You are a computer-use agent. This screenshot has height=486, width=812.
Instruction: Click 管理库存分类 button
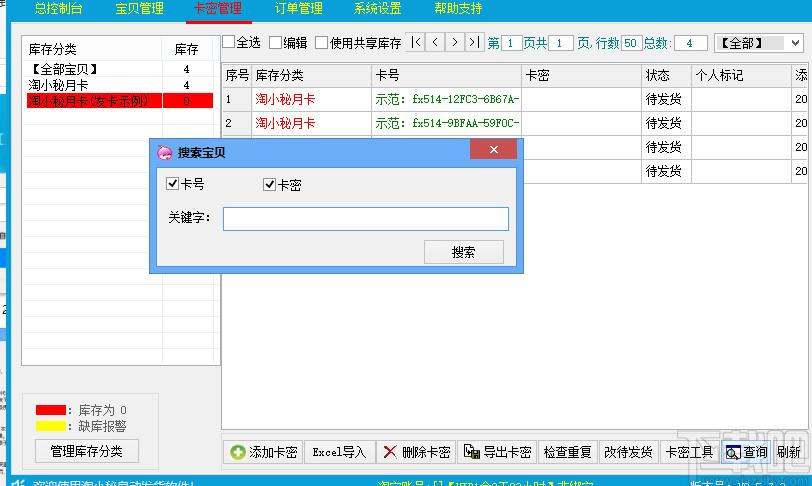click(87, 451)
